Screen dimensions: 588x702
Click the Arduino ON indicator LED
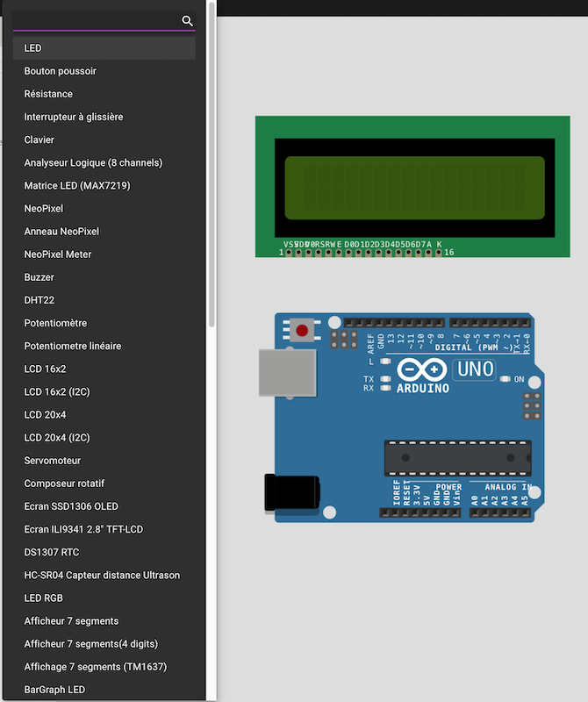[x=505, y=379]
